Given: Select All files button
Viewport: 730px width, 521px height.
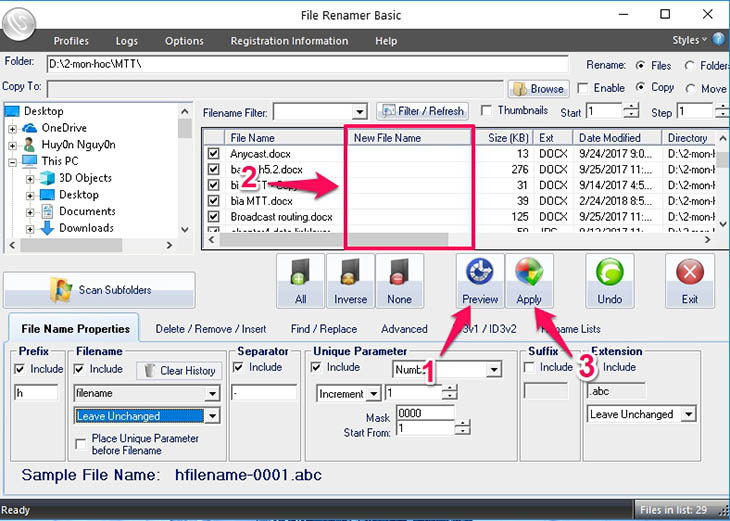Looking at the screenshot, I should [300, 281].
